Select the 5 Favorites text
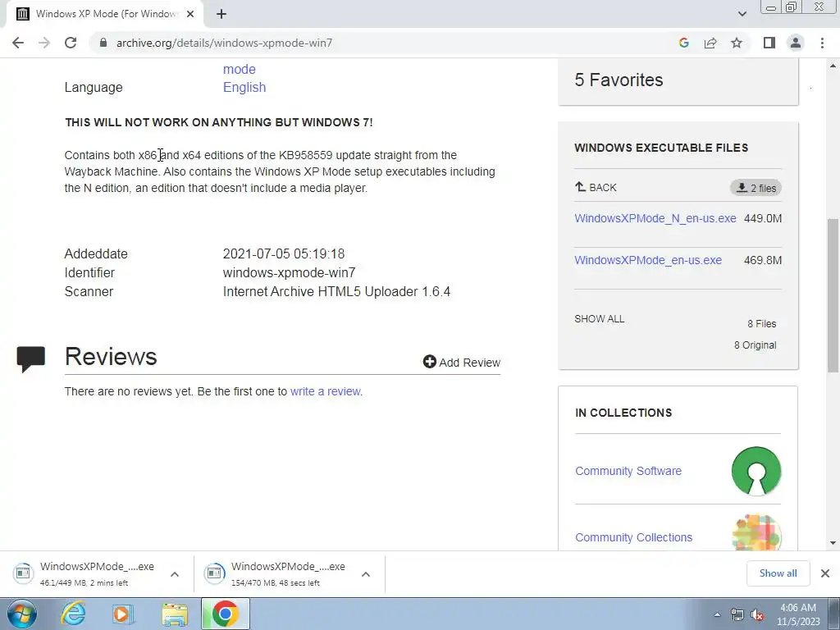 [619, 80]
